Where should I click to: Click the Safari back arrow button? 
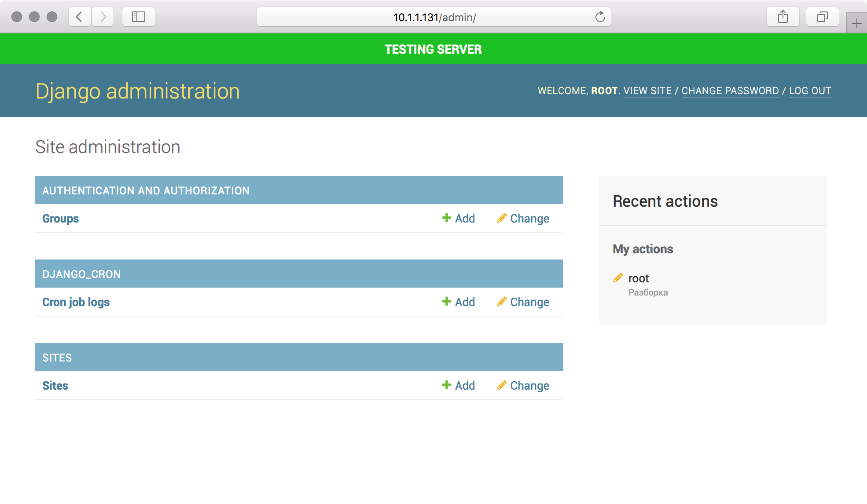coord(80,17)
